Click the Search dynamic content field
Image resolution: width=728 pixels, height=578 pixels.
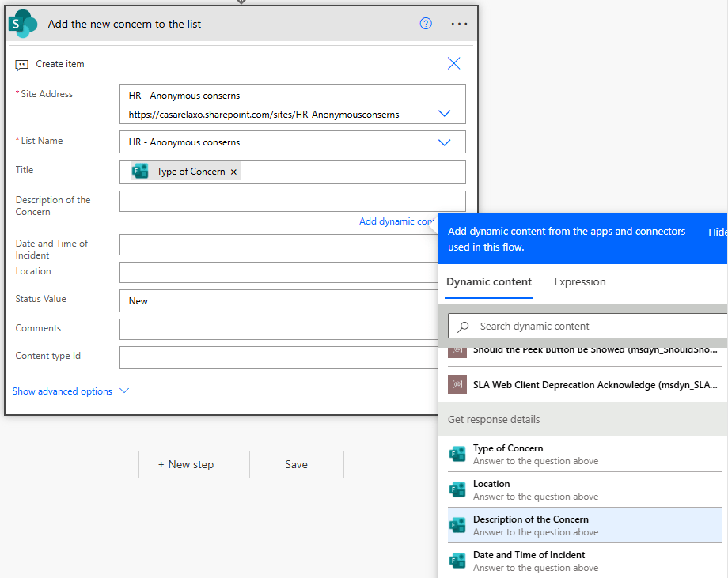(593, 326)
